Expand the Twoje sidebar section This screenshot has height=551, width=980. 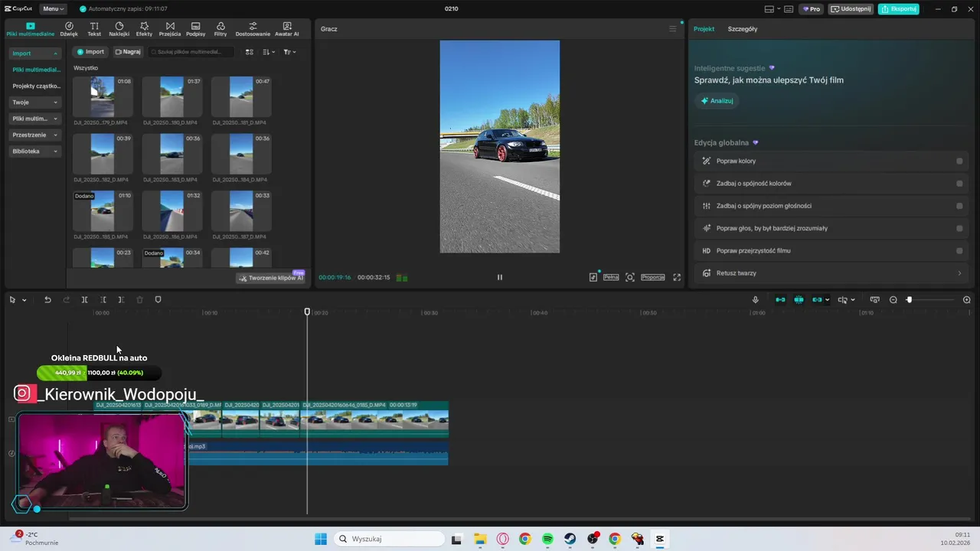coord(35,103)
